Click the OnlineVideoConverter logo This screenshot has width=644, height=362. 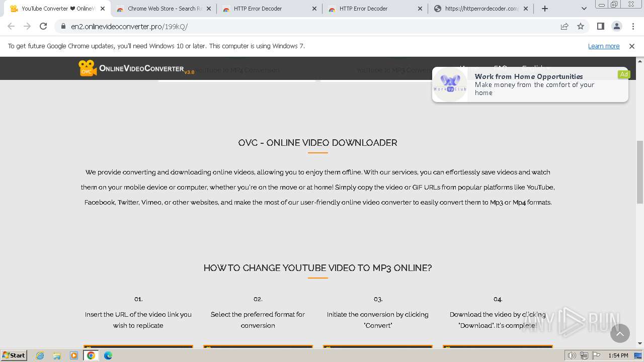pos(136,68)
